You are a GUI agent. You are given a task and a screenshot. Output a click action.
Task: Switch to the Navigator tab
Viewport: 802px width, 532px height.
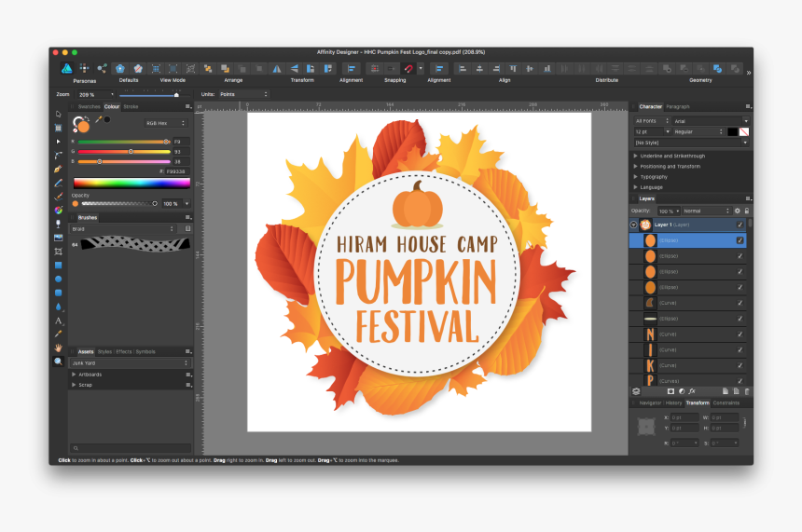pos(650,402)
